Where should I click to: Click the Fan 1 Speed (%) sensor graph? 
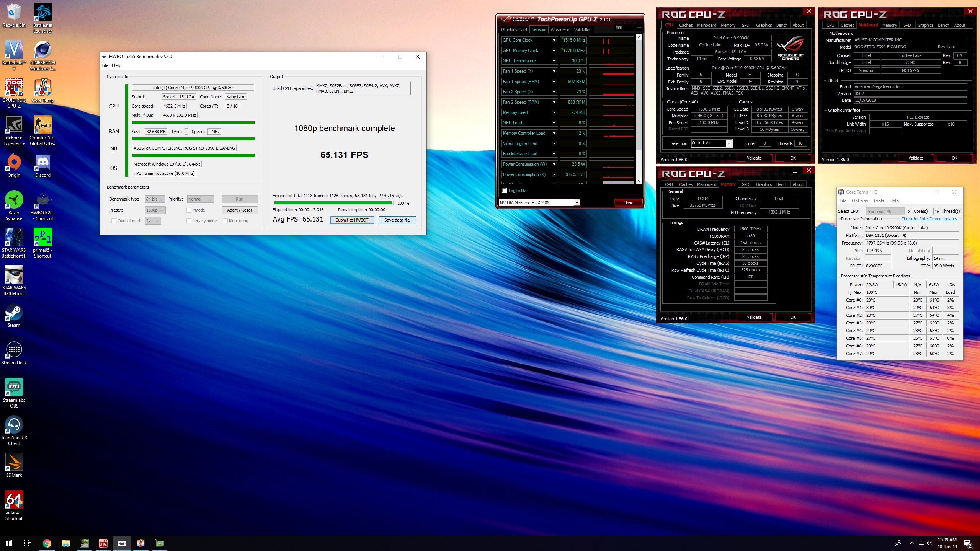pos(611,71)
